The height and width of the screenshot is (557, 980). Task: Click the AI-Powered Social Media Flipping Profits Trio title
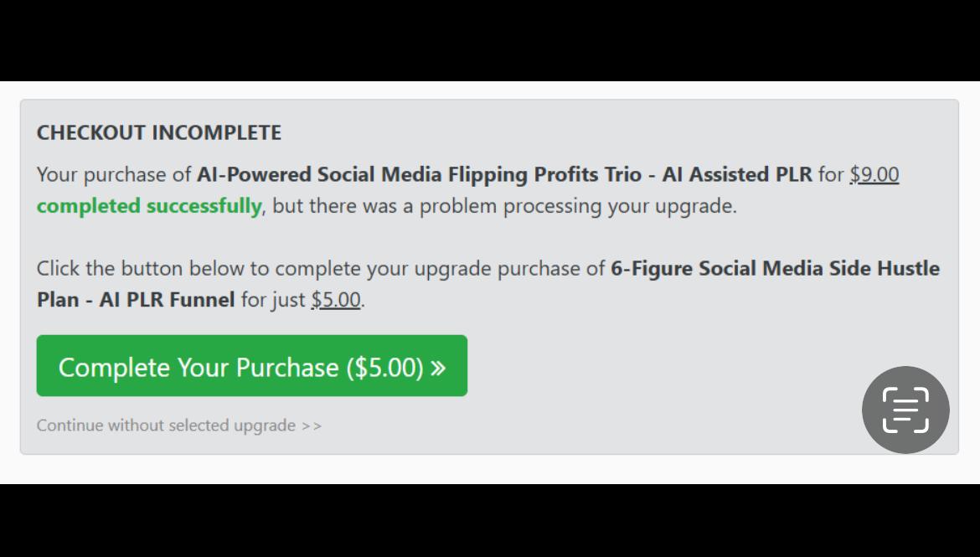(x=419, y=174)
